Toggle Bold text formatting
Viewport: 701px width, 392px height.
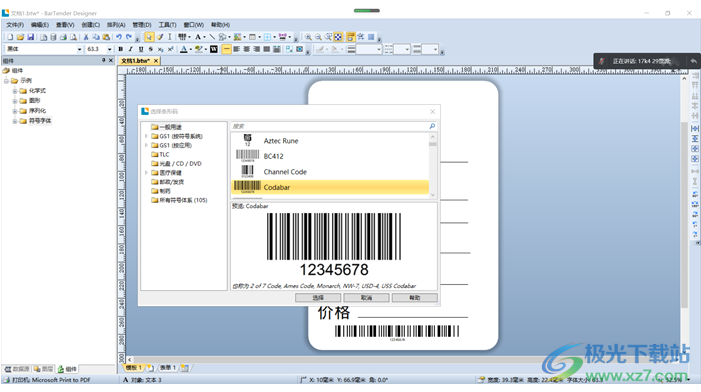pos(120,49)
